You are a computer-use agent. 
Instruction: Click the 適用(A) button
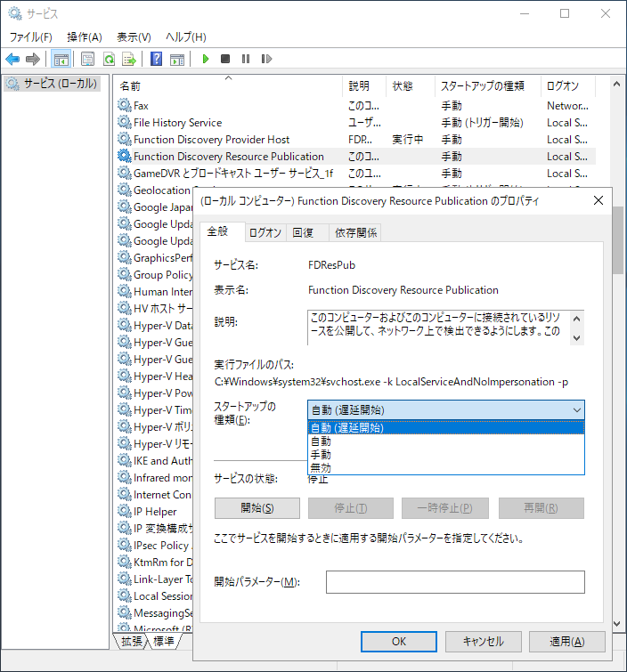pyautogui.click(x=567, y=641)
